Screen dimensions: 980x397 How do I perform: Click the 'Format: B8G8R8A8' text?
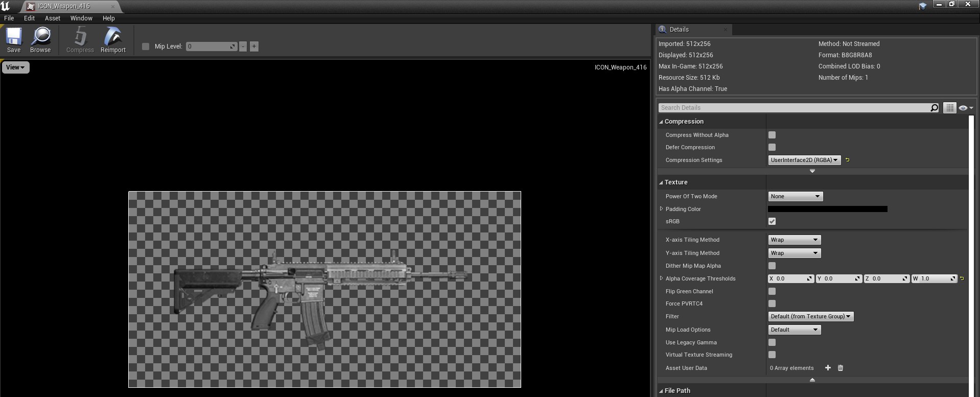click(845, 55)
